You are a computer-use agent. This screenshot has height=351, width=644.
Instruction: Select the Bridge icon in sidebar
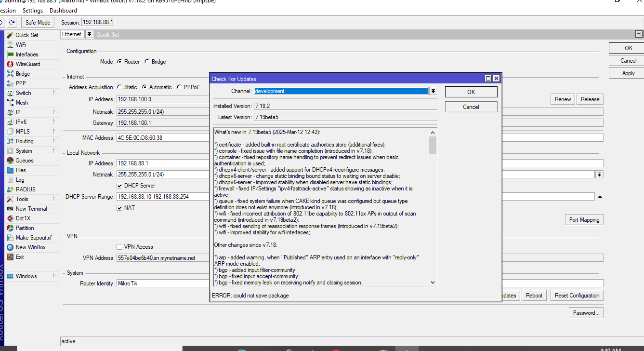[x=10, y=74]
